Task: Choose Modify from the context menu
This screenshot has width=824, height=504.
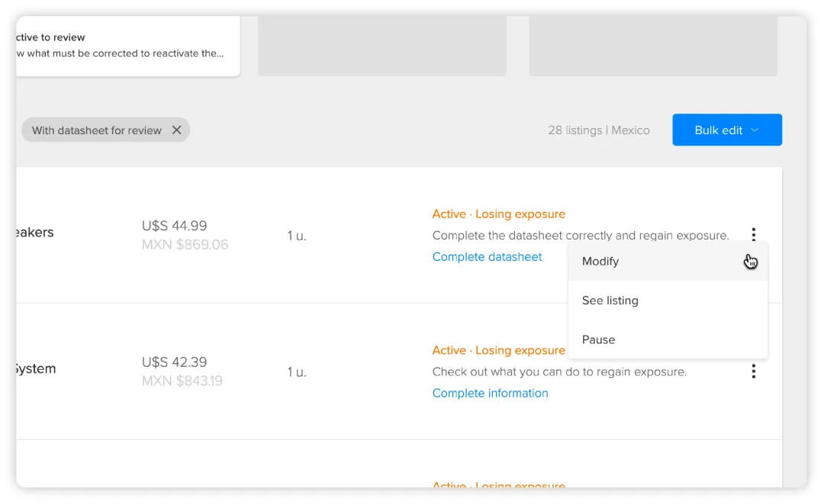Action: [600, 262]
